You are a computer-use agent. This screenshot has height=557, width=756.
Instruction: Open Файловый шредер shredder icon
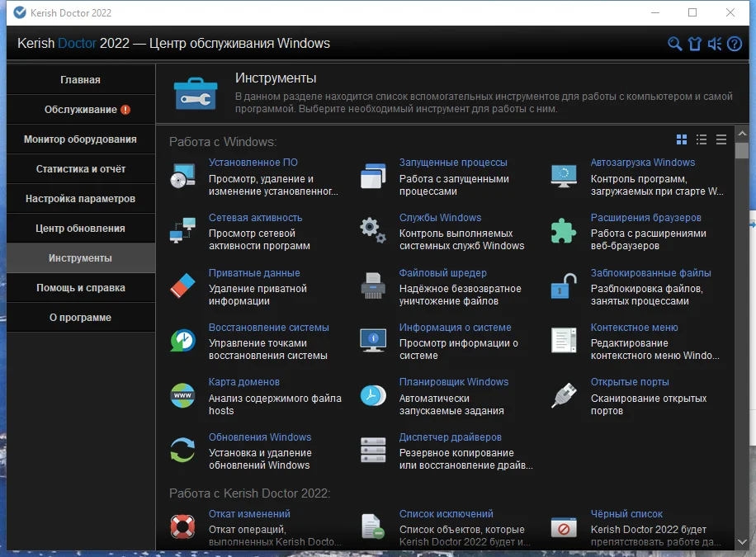(373, 286)
